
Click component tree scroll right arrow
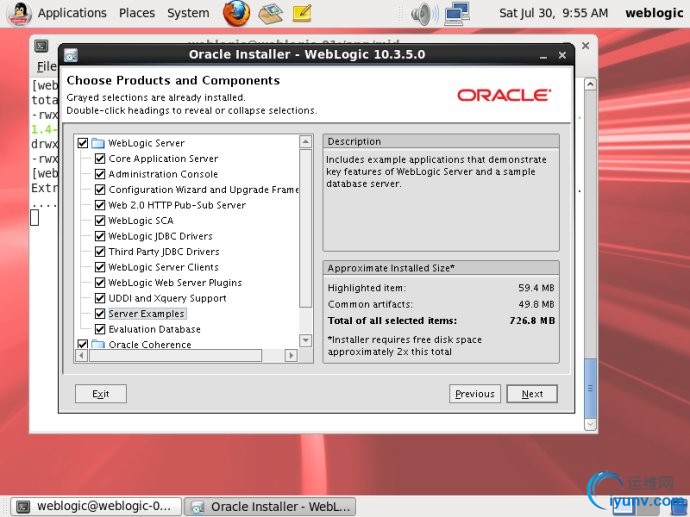pyautogui.click(x=291, y=355)
